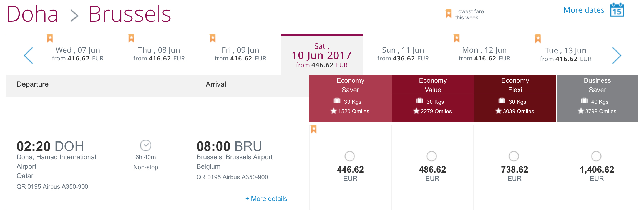Click the lowest fare bookmark icon in legend

(x=448, y=14)
